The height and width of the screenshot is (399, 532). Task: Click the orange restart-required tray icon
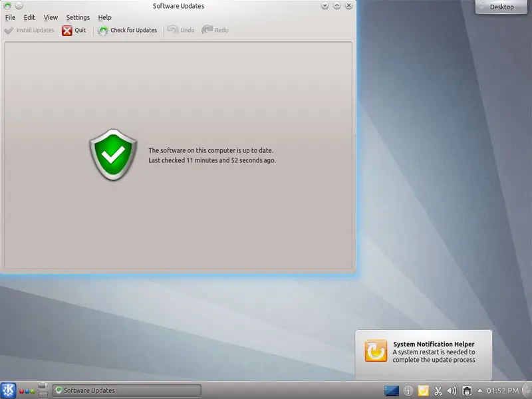423,391
